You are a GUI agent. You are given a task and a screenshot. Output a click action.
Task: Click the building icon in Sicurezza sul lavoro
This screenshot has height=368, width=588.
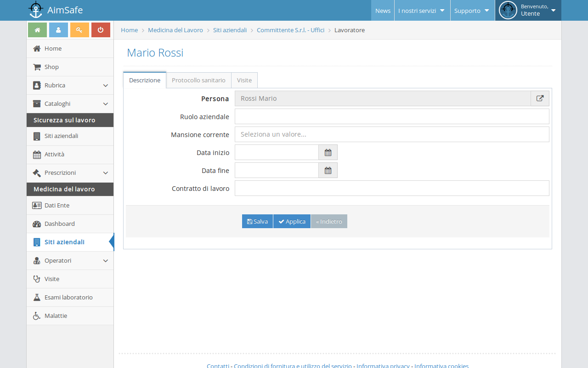click(x=37, y=136)
